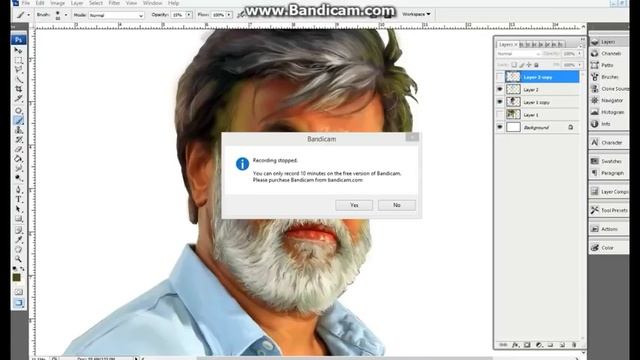Open layer Fill arrow in Layers panel

[580, 65]
